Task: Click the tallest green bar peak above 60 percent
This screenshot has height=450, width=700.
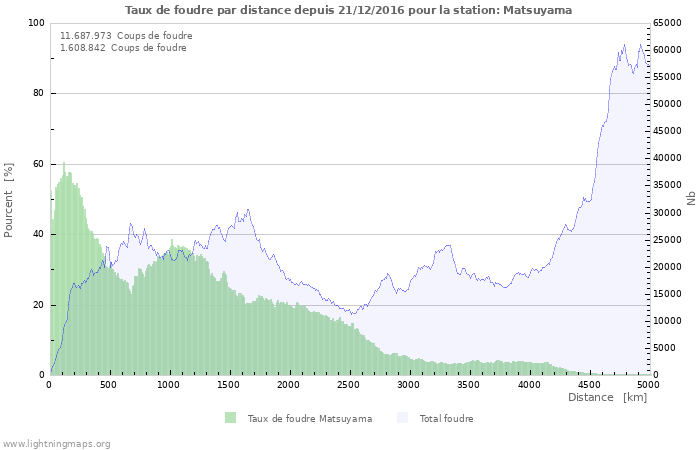Action: tap(64, 164)
